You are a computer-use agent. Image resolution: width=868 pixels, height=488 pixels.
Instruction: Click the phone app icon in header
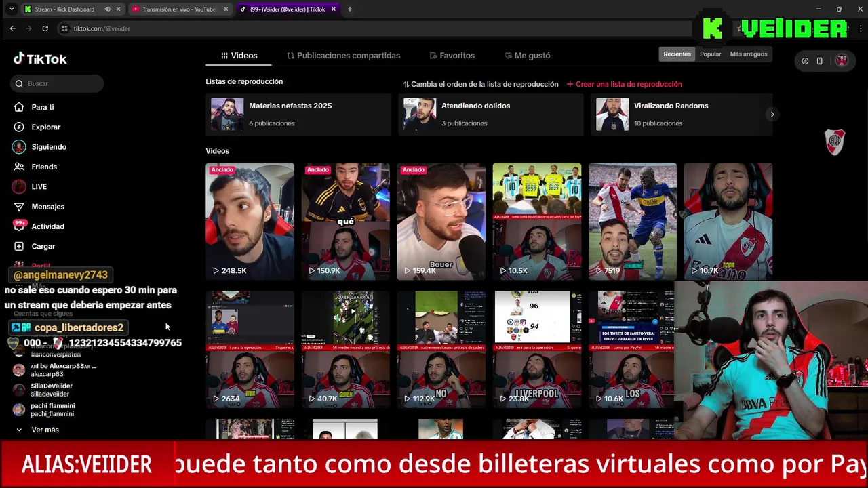(x=819, y=61)
